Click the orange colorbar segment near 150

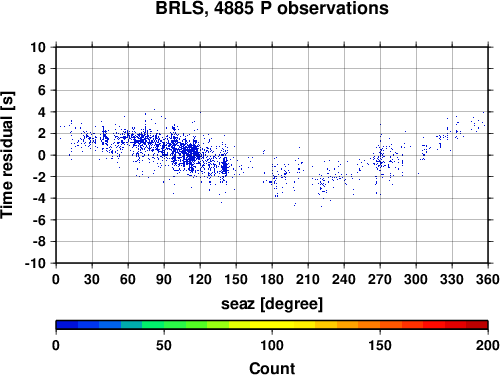click(380, 324)
